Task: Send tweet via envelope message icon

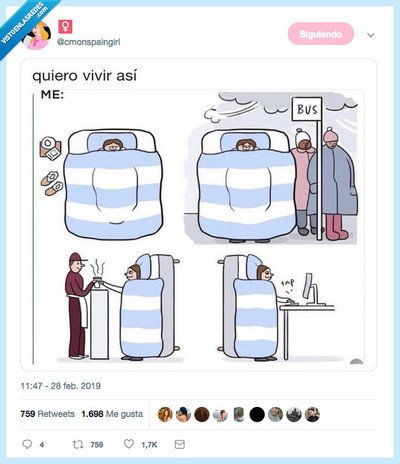Action: 180,444
